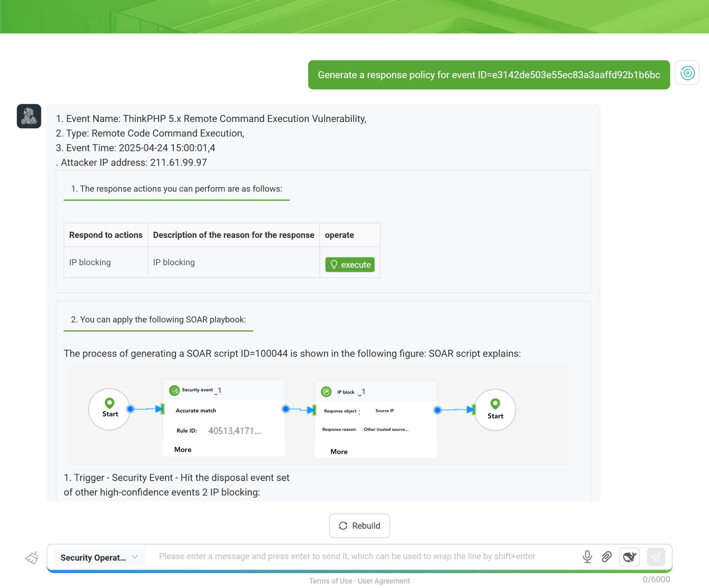Expand More under Security event node

click(183, 449)
